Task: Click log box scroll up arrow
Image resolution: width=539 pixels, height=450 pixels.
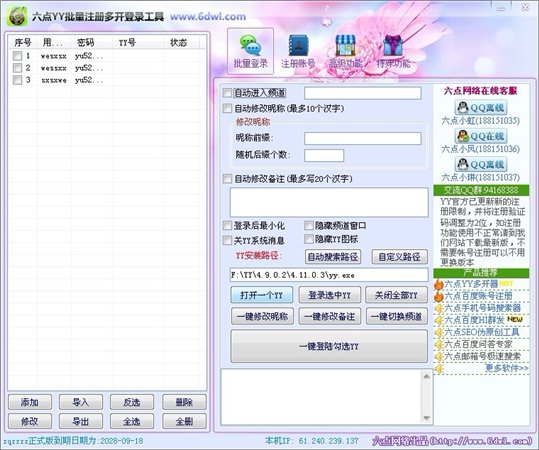Action: 427,376
